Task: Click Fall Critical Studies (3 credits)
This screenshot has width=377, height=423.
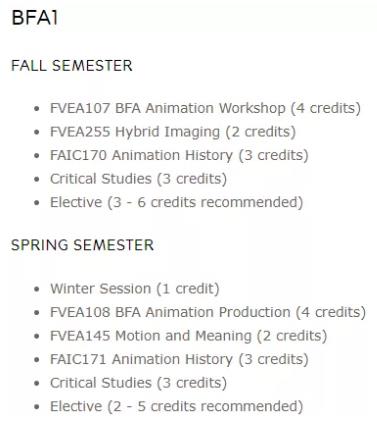Action: click(138, 179)
